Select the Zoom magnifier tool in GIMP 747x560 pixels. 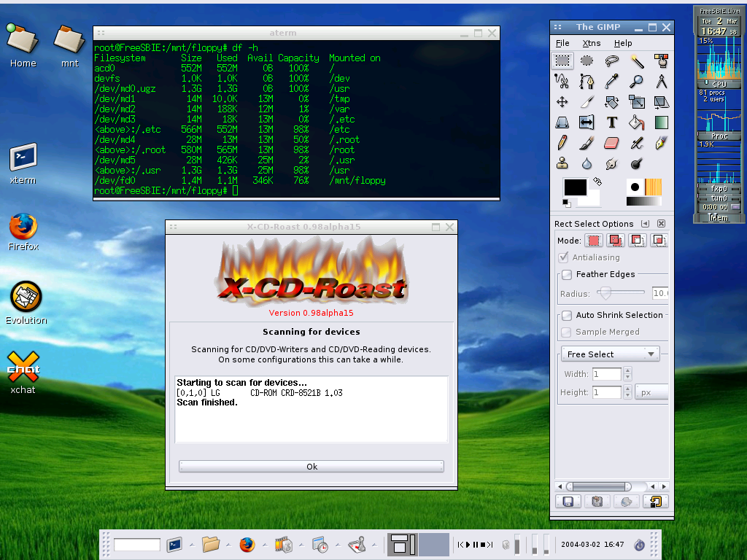tap(637, 82)
